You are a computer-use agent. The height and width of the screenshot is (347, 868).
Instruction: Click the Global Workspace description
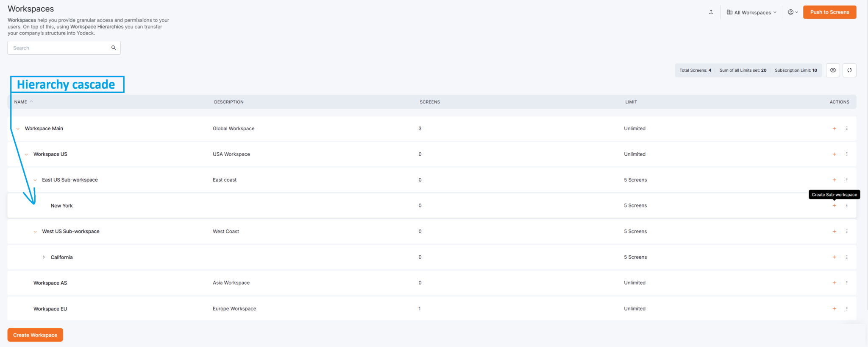(234, 129)
